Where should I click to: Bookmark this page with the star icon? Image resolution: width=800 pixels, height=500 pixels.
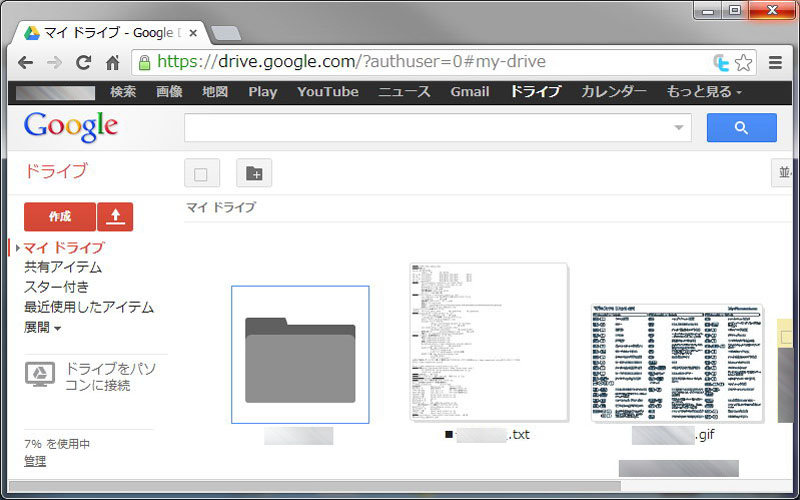coord(743,63)
